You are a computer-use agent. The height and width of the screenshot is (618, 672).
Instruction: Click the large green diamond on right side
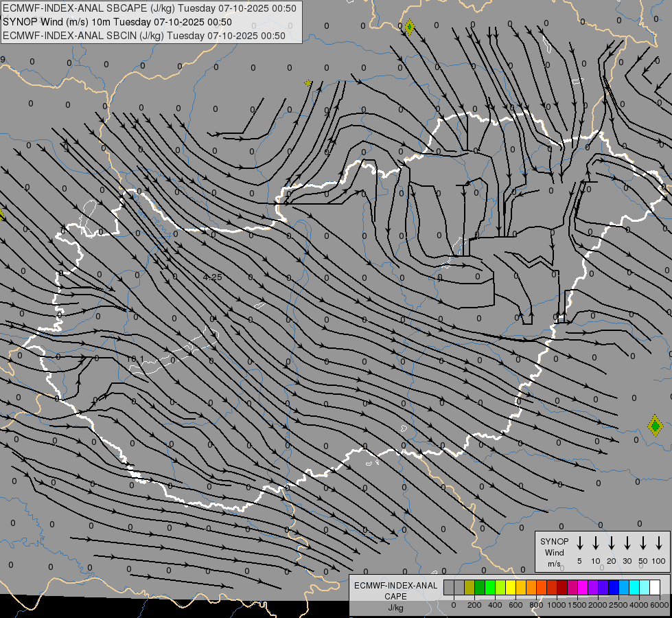point(655,426)
